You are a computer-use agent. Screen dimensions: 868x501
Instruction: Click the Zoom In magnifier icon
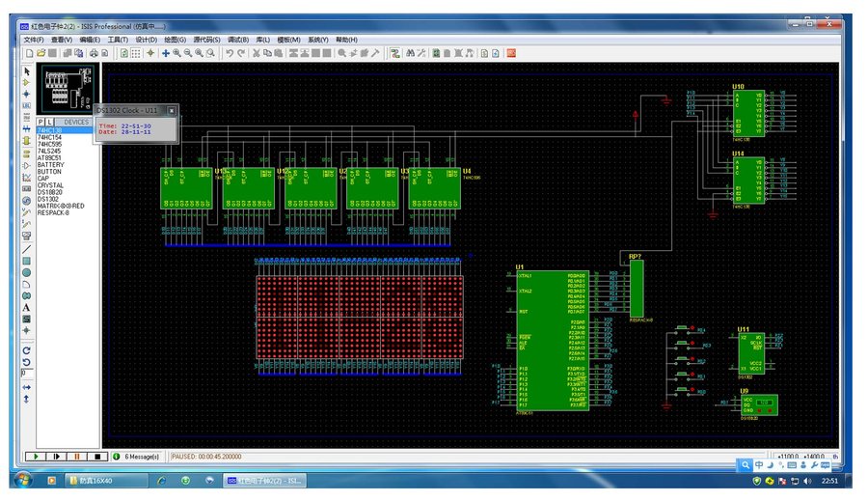click(176, 53)
